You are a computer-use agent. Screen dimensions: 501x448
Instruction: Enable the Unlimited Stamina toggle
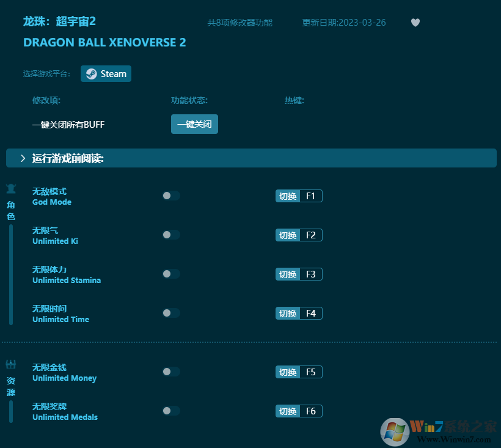(170, 274)
